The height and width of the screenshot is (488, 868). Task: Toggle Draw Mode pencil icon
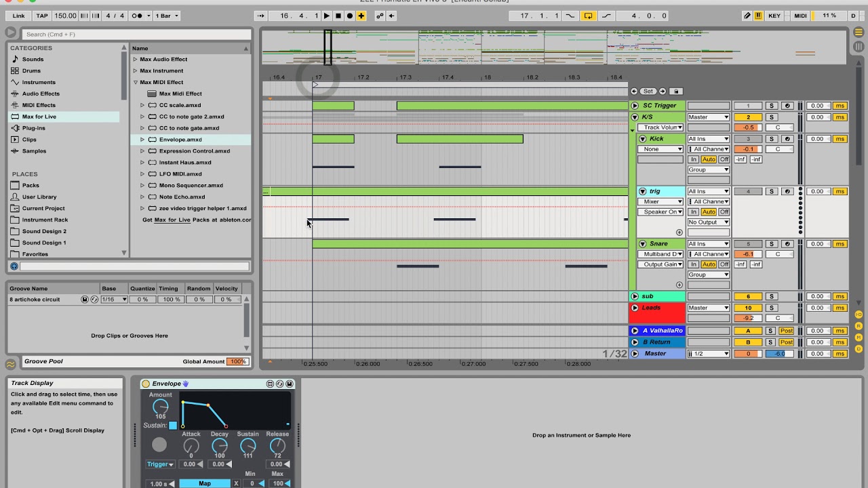click(747, 16)
